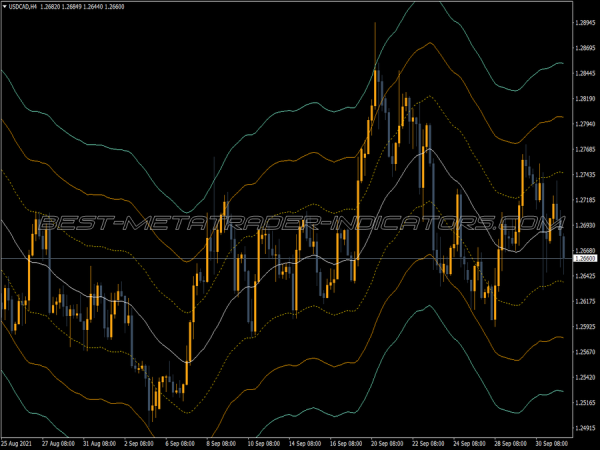Click price scale value 1.26930
Screen dimensions: 600x450
pyautogui.click(x=586, y=225)
